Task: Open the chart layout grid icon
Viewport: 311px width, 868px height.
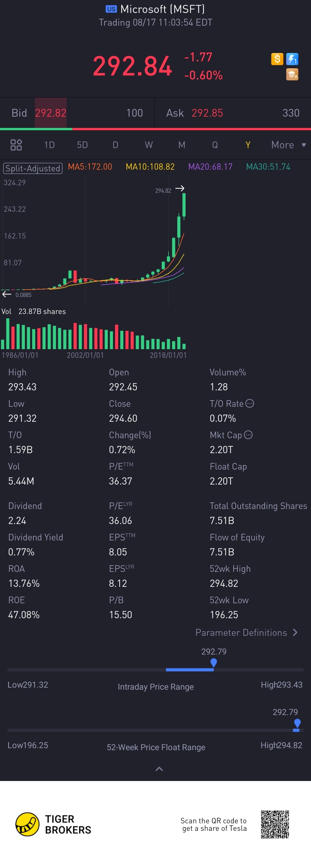Action: point(16,145)
